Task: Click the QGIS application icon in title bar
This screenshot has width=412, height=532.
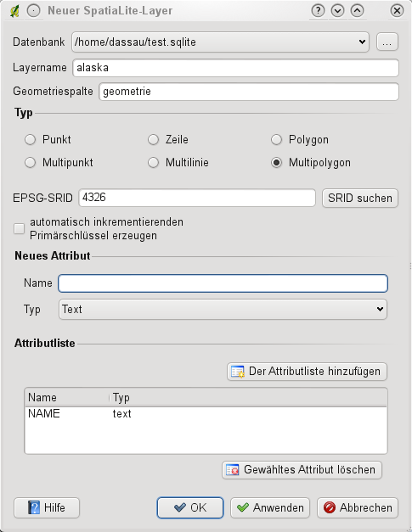Action: tap(14, 11)
